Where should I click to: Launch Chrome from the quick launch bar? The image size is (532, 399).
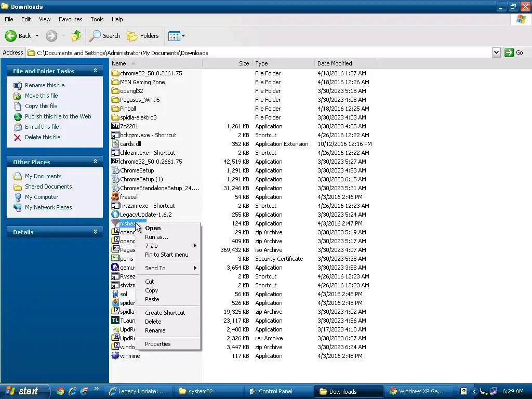point(60,391)
